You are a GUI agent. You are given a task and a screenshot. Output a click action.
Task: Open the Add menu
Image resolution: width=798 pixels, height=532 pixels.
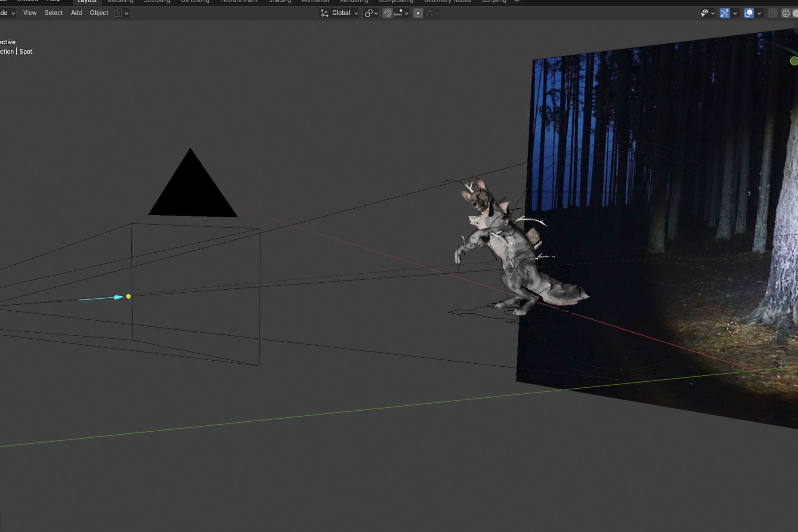(x=76, y=13)
